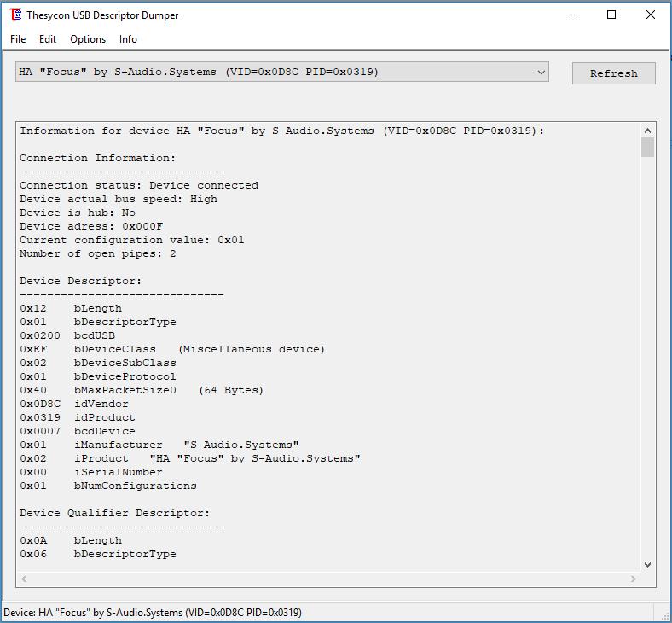
Task: Click the vertical scrollbar down arrow
Action: pyautogui.click(x=647, y=565)
